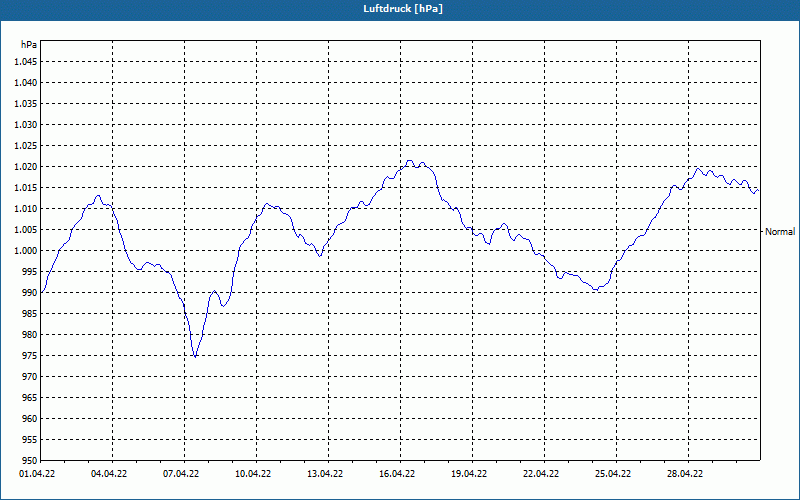
Task: Click the 985 axis value
Action: click(x=30, y=314)
